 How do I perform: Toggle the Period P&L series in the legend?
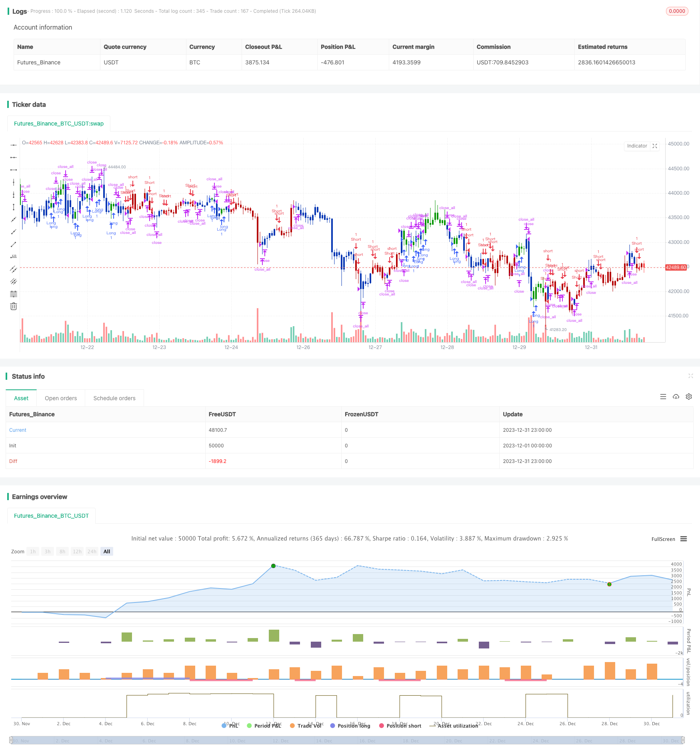pos(264,726)
